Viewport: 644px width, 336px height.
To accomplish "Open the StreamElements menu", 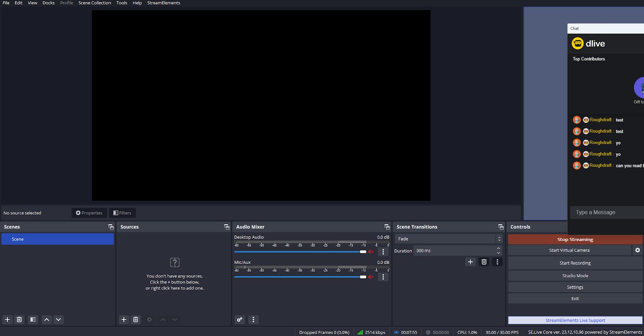I will [163, 3].
